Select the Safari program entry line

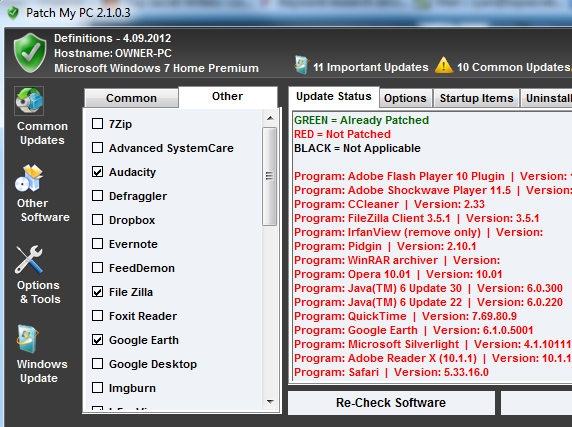391,372
